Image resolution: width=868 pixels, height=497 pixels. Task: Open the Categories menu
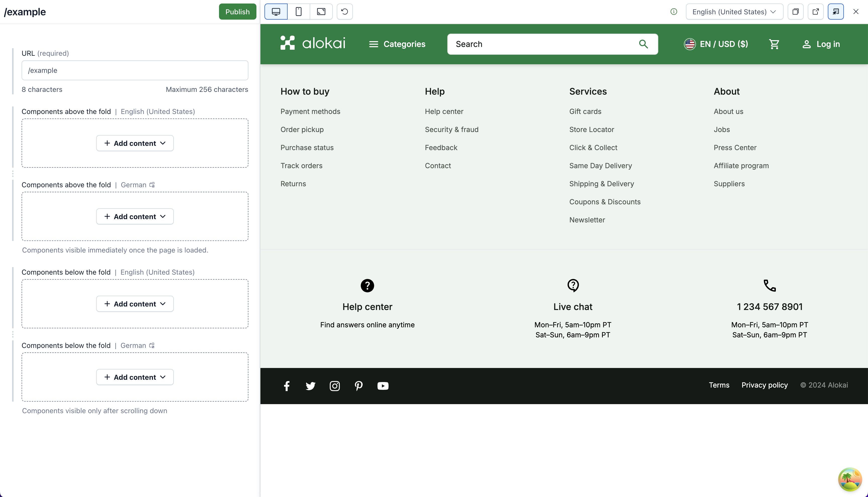[397, 44]
